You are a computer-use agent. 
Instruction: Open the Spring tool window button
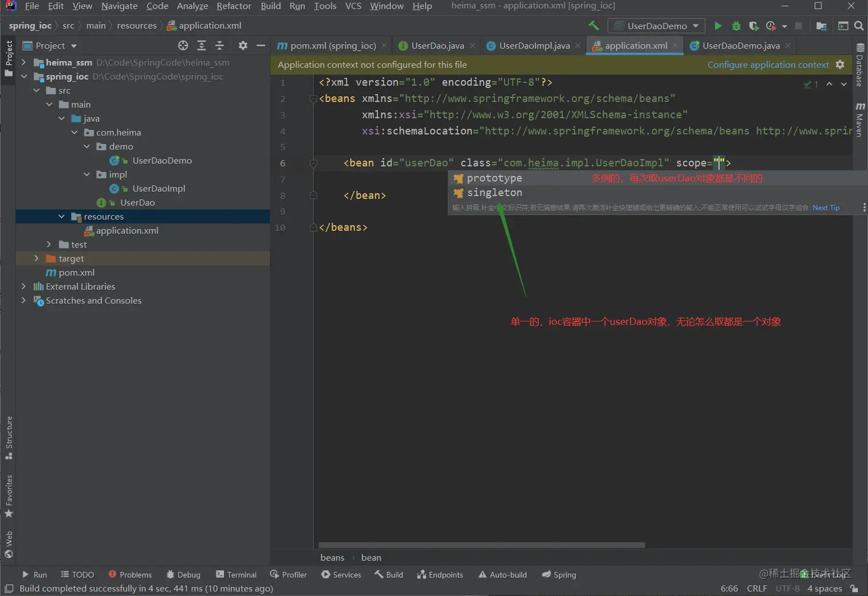(559, 574)
